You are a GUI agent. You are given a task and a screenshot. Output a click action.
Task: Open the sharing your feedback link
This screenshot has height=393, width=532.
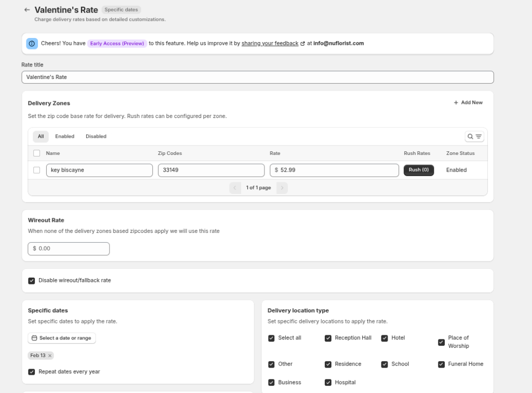(x=270, y=44)
